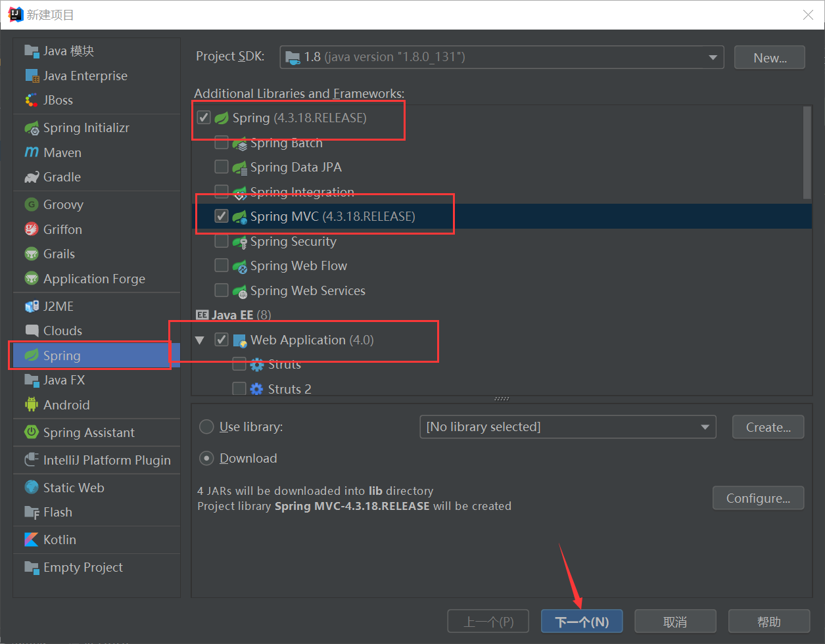Click the Griffon red icon
The height and width of the screenshot is (644, 825).
(x=32, y=229)
